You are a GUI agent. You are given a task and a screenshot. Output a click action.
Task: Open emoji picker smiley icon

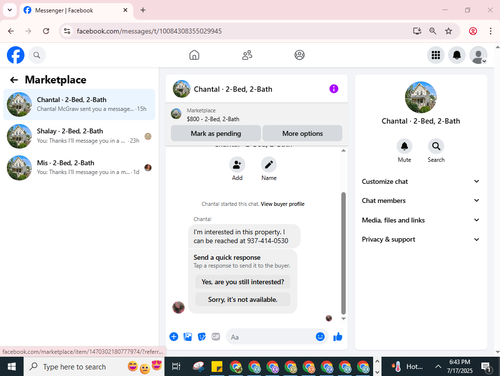pyautogui.click(x=320, y=337)
